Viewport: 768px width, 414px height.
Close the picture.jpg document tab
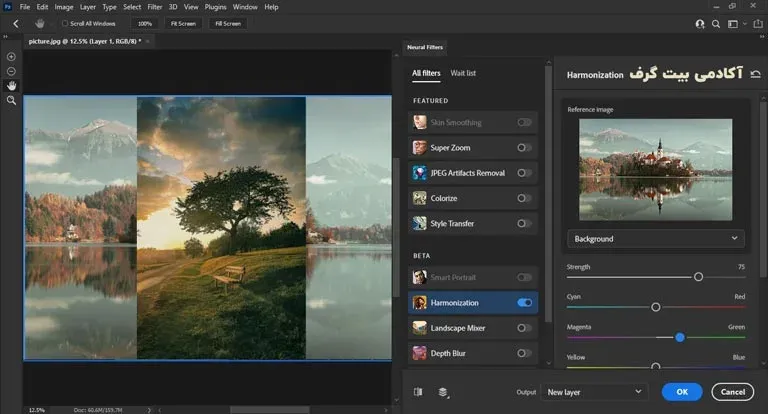coord(147,41)
